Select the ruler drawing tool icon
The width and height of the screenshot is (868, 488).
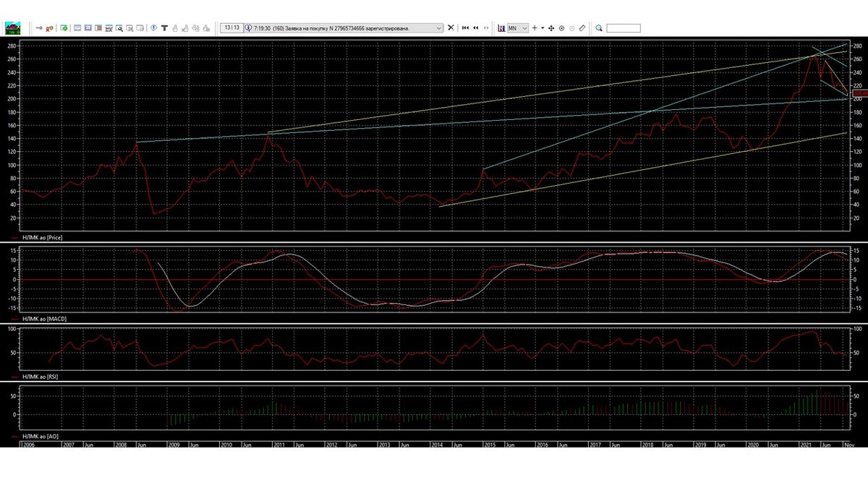point(582,27)
